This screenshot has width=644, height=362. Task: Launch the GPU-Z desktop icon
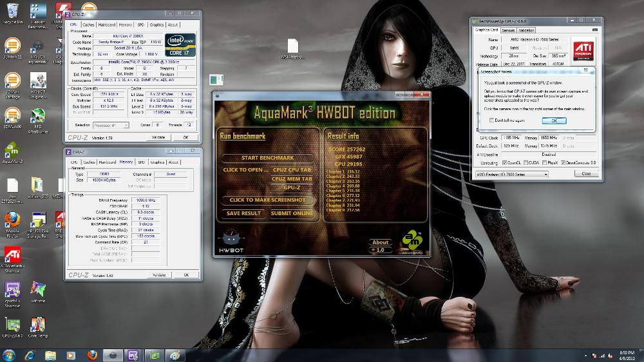(x=13, y=327)
